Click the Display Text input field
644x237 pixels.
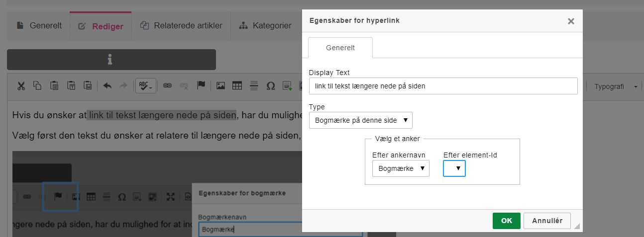(443, 85)
